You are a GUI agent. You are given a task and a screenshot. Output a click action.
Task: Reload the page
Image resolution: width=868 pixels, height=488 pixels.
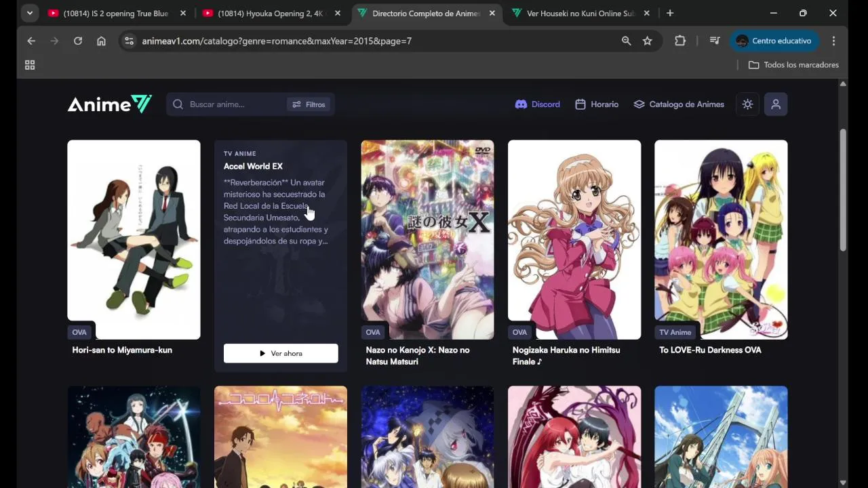tap(78, 41)
